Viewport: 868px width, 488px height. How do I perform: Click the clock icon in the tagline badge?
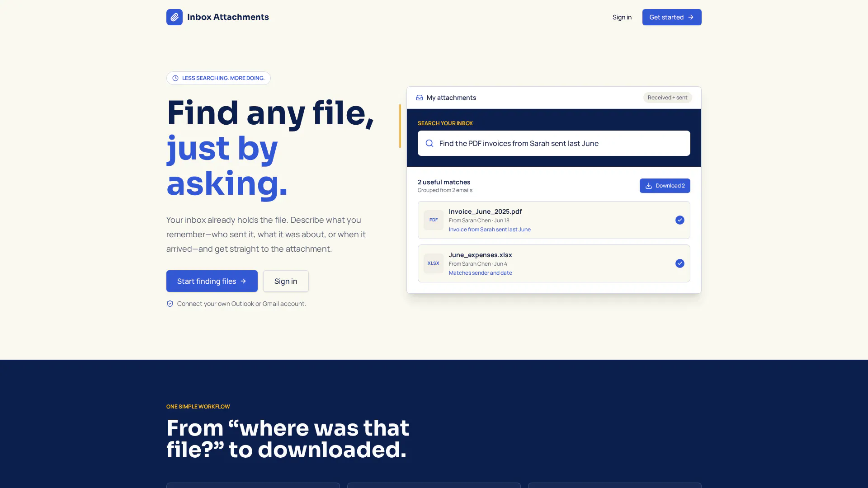click(x=175, y=78)
